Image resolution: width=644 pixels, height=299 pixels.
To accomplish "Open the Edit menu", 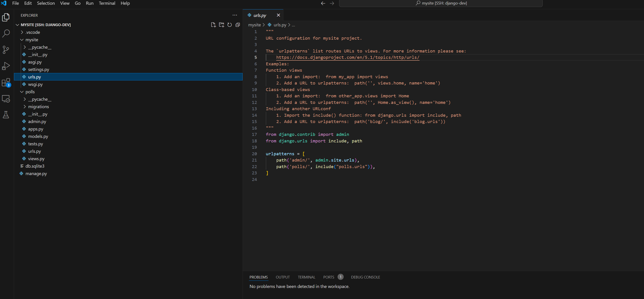I will coord(28,3).
